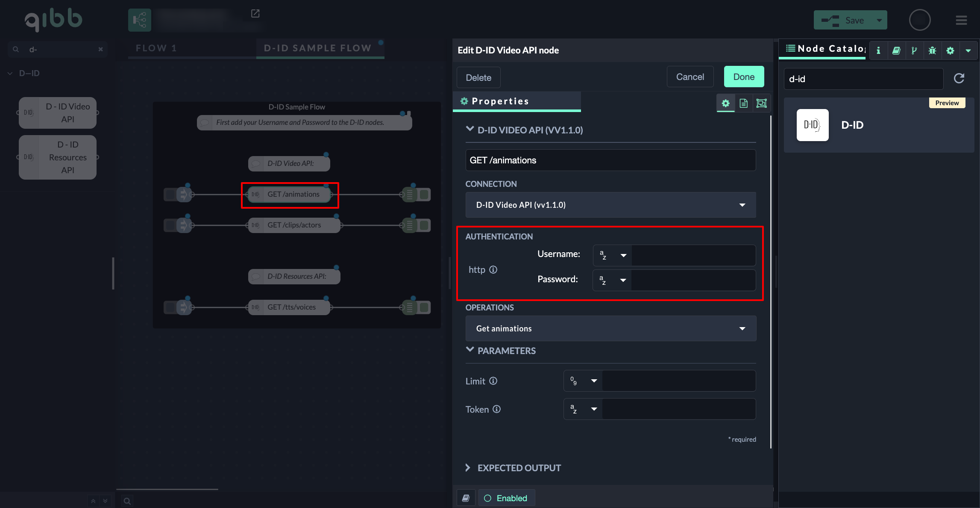Toggle the Enabled node state button
Image resolution: width=980 pixels, height=508 pixels.
pyautogui.click(x=506, y=498)
